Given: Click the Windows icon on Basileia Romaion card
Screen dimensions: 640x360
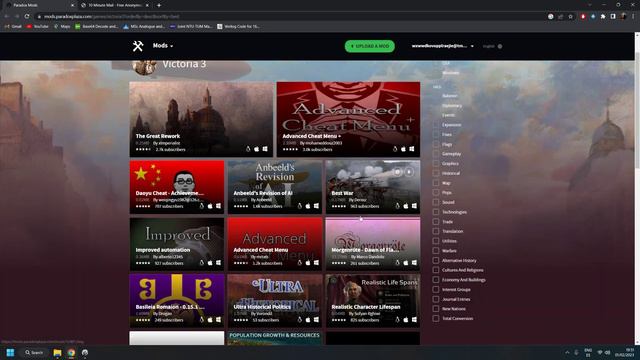Looking at the screenshot, I should pos(218,320).
